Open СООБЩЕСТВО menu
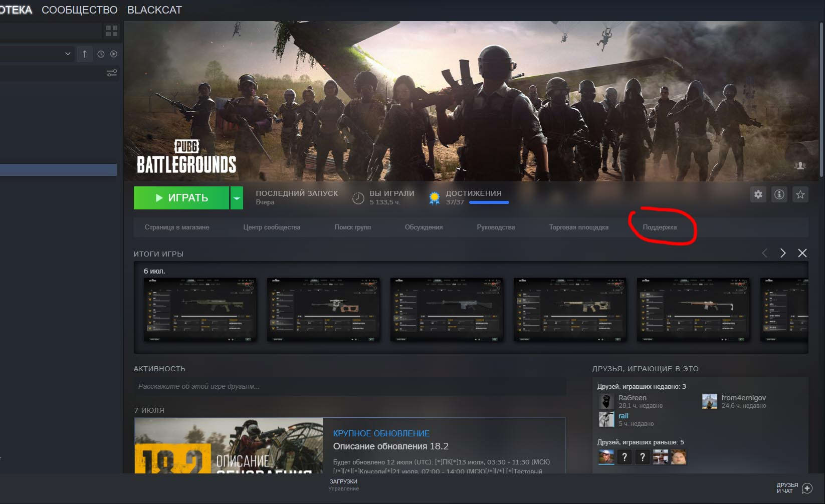This screenshot has width=825, height=504. tap(80, 10)
